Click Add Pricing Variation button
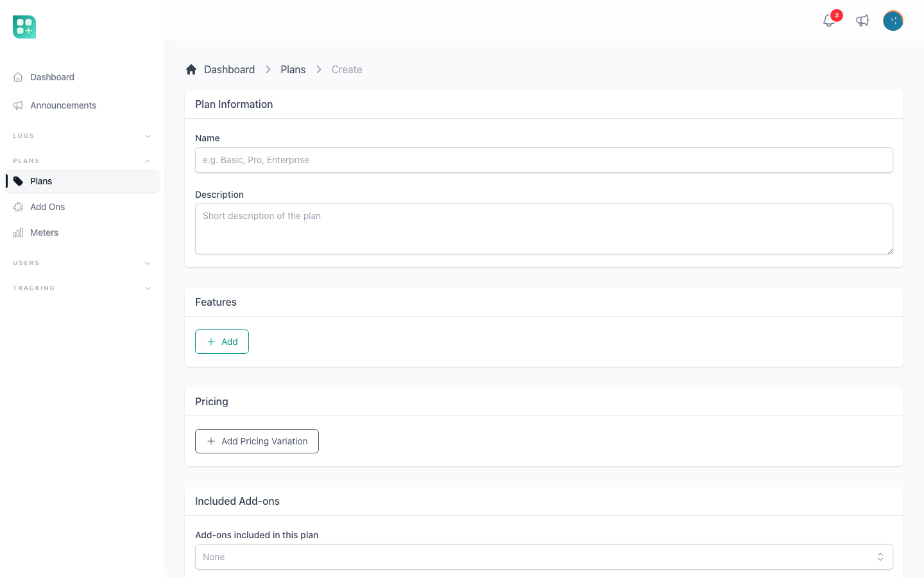 tap(257, 441)
